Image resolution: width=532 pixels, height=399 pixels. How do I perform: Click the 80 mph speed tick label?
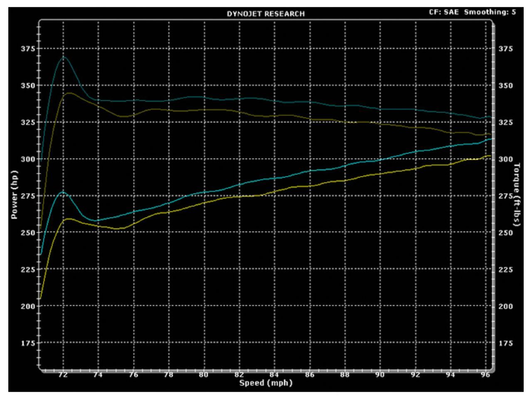click(204, 374)
